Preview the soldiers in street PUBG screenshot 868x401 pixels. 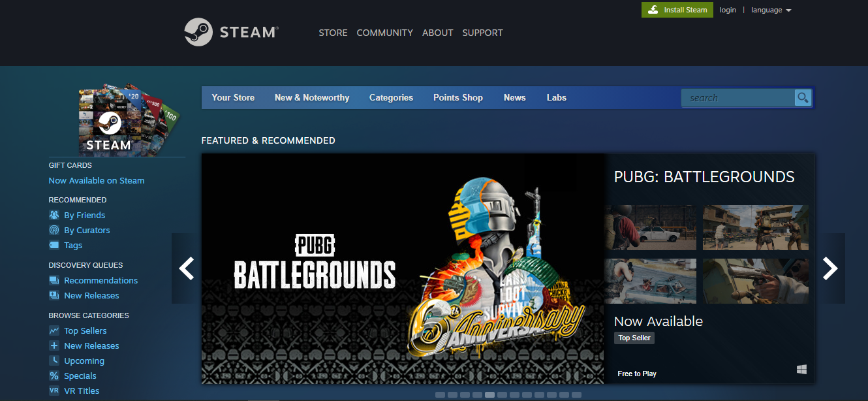tap(755, 227)
